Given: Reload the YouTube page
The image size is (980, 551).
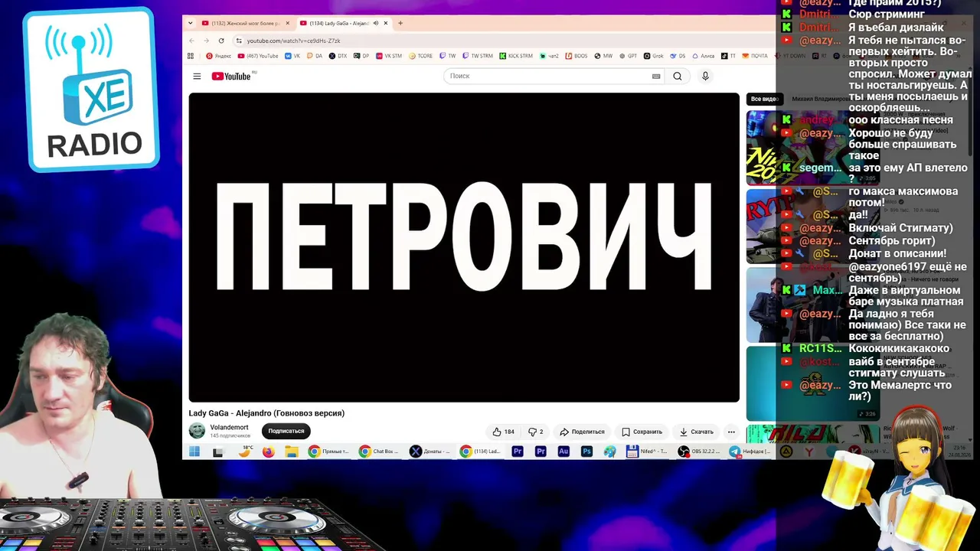Looking at the screenshot, I should 221,41.
